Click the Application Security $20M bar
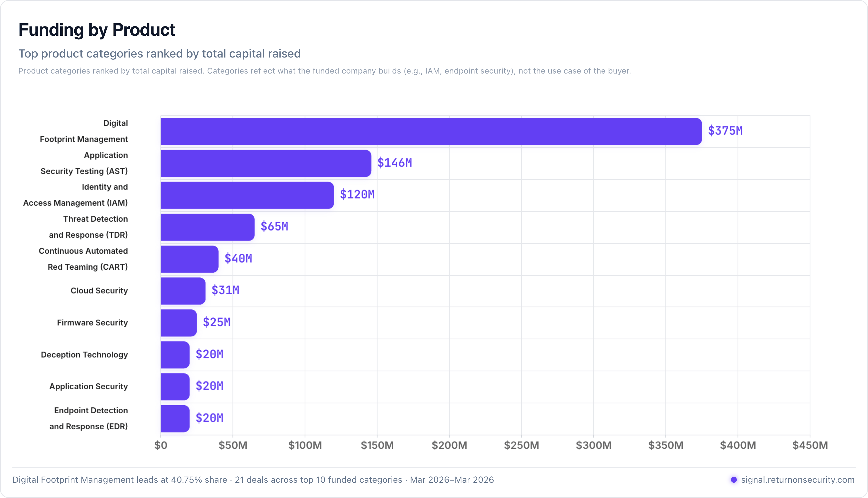This screenshot has width=868, height=498. (x=175, y=387)
